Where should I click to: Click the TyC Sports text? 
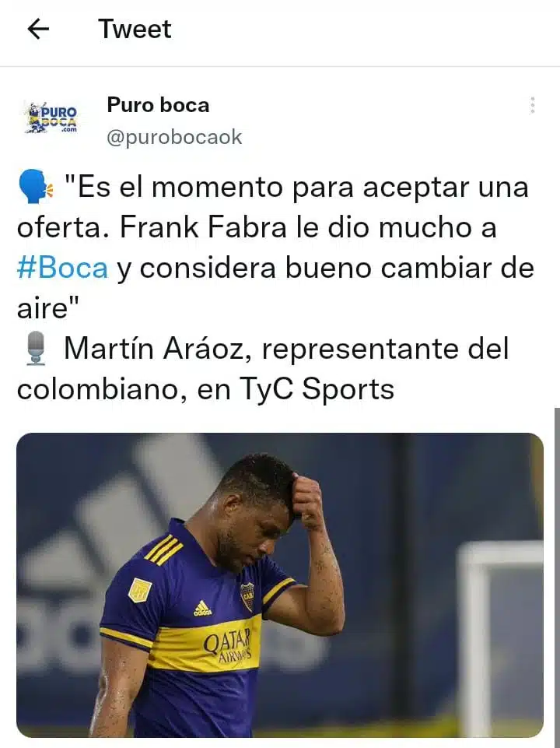tap(317, 388)
